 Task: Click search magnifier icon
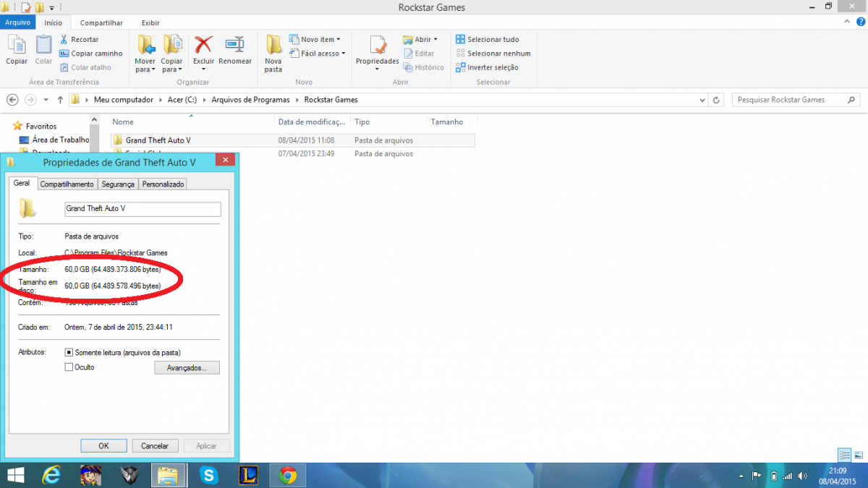(x=851, y=100)
